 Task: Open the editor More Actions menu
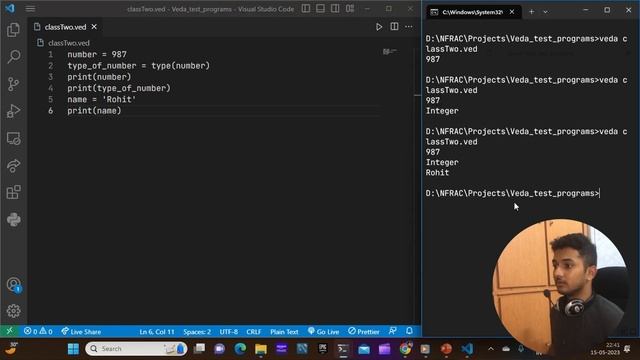point(409,27)
